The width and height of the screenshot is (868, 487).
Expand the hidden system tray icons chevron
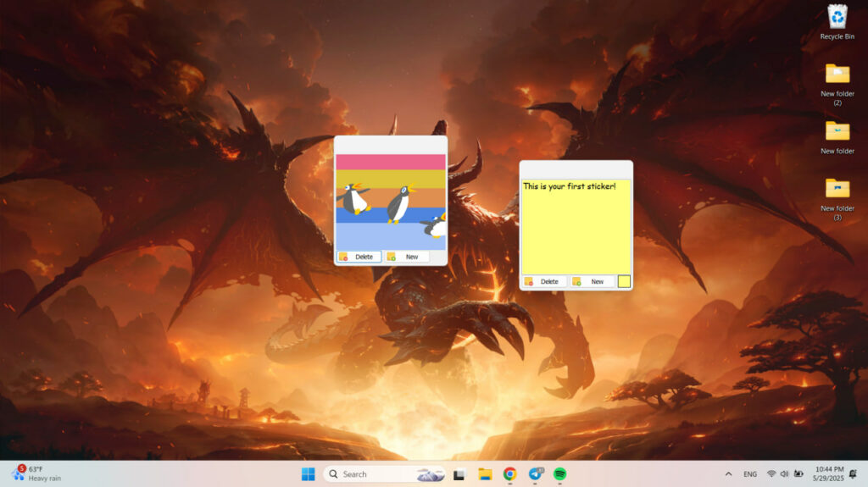(x=728, y=474)
